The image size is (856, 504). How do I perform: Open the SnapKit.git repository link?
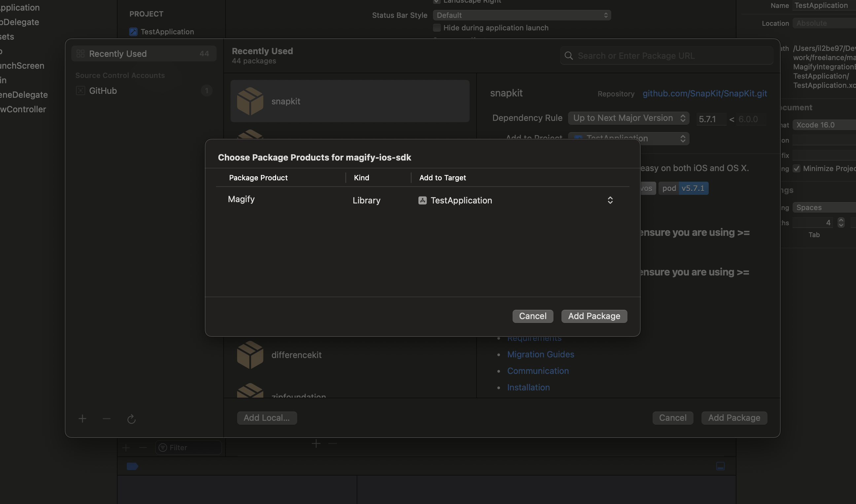click(x=704, y=93)
